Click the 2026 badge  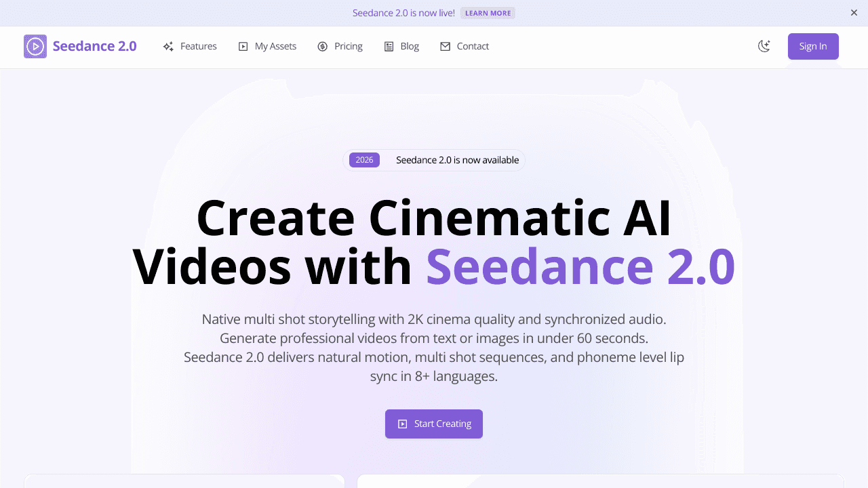click(x=364, y=160)
